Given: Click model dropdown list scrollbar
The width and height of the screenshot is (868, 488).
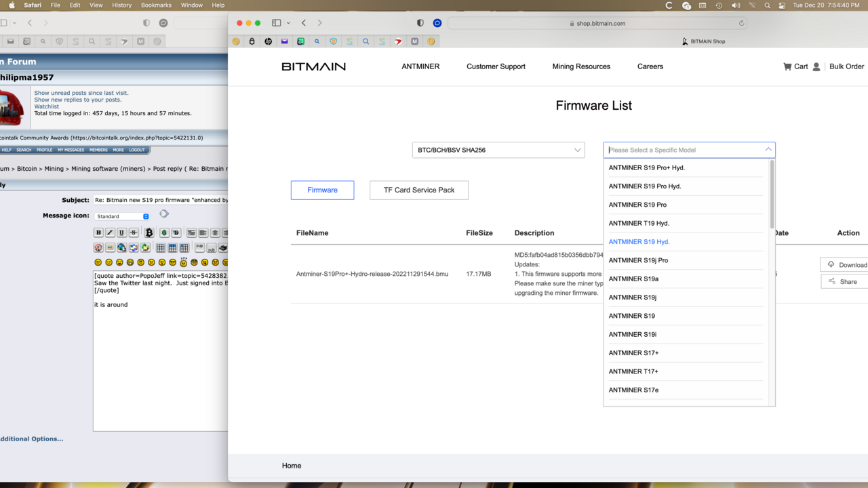Looking at the screenshot, I should click(772, 195).
